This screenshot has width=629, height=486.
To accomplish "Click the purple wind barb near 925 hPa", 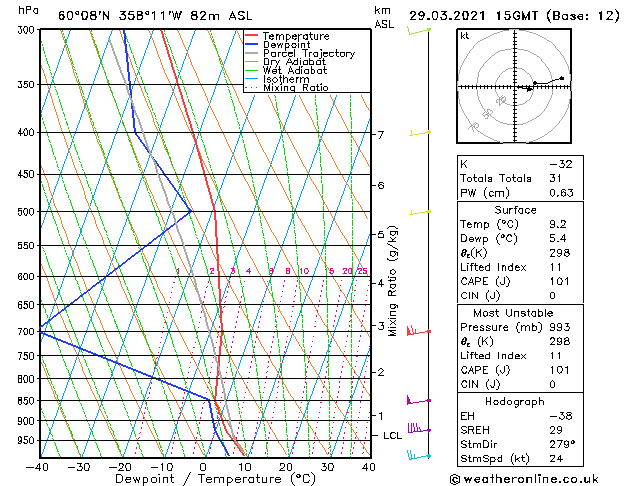I will coord(419,428).
